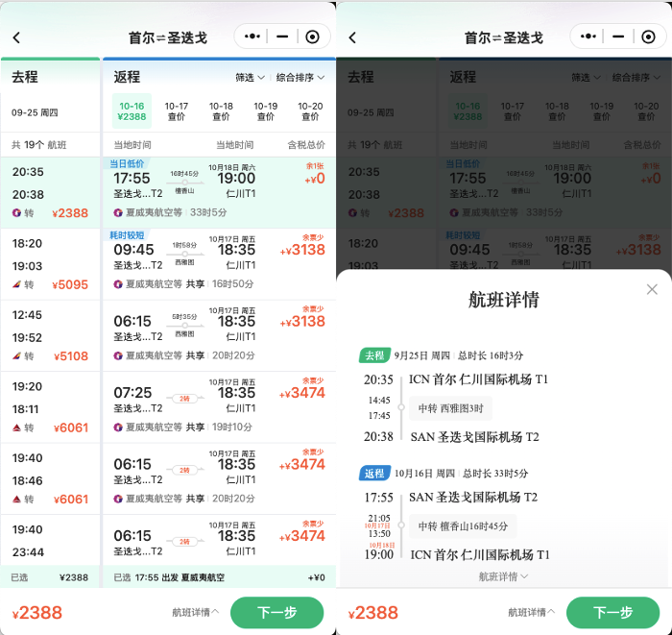Switch to left screen's 返程 tab

127,77
